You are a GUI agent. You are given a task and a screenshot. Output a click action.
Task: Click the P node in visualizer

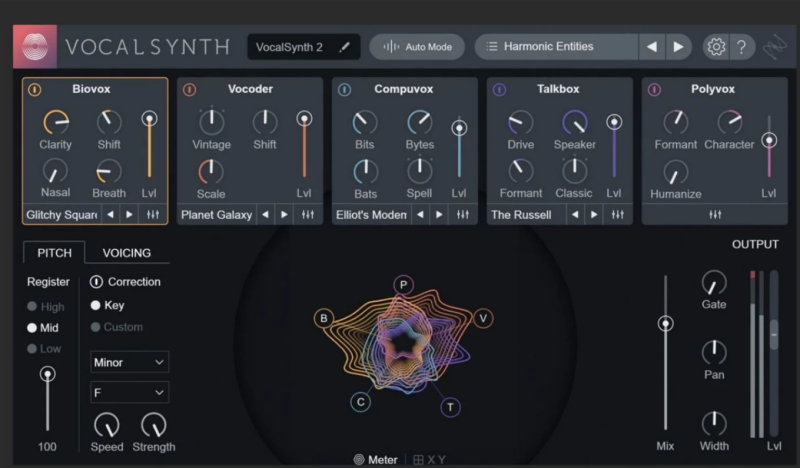pos(404,285)
